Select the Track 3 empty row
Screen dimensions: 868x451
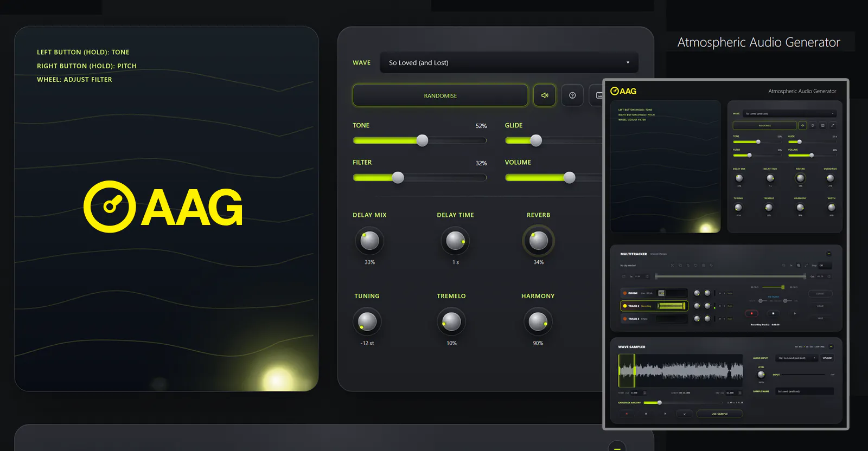654,319
